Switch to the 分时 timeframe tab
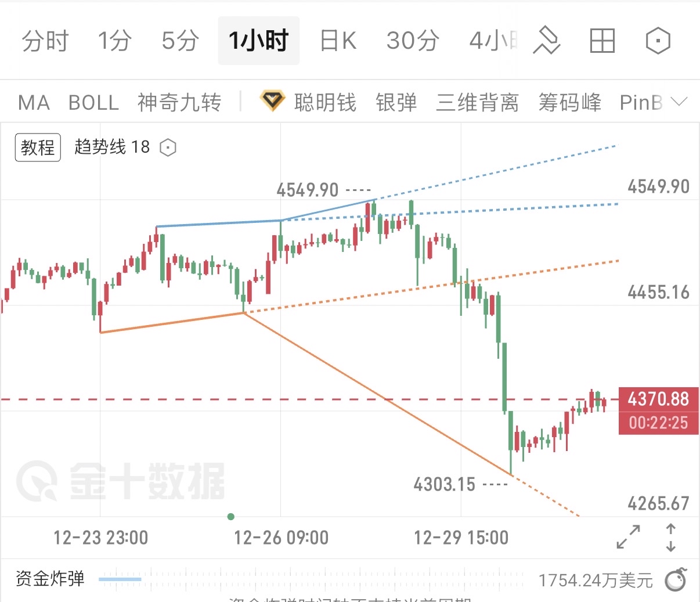The height and width of the screenshot is (602, 700). click(x=45, y=41)
